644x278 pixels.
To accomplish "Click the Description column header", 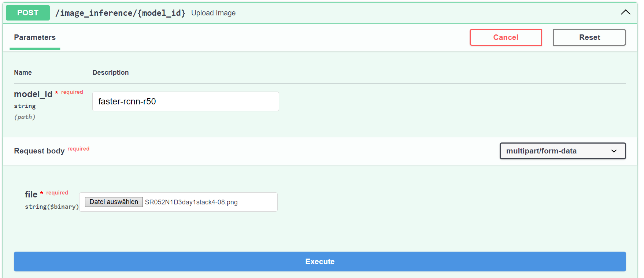I will tap(111, 73).
